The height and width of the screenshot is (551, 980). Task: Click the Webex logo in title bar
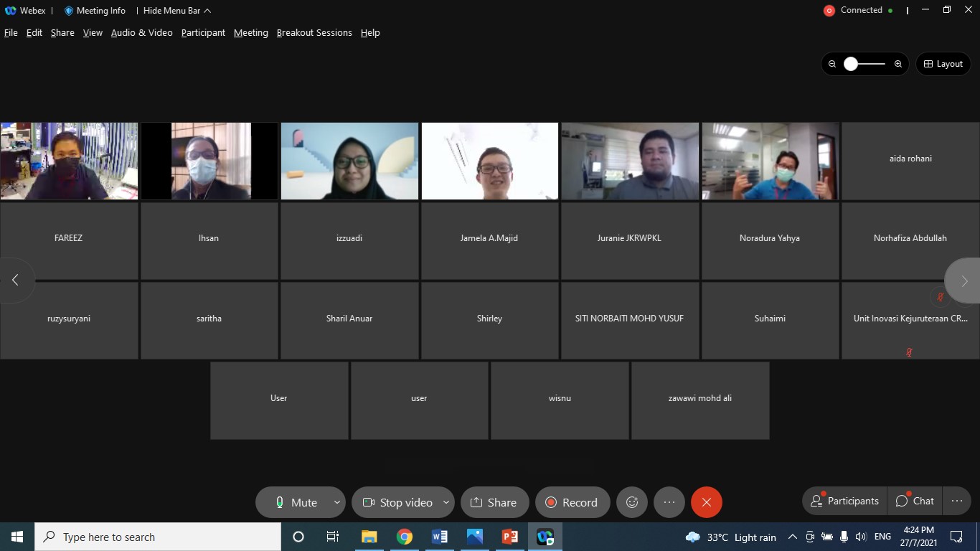pyautogui.click(x=10, y=11)
